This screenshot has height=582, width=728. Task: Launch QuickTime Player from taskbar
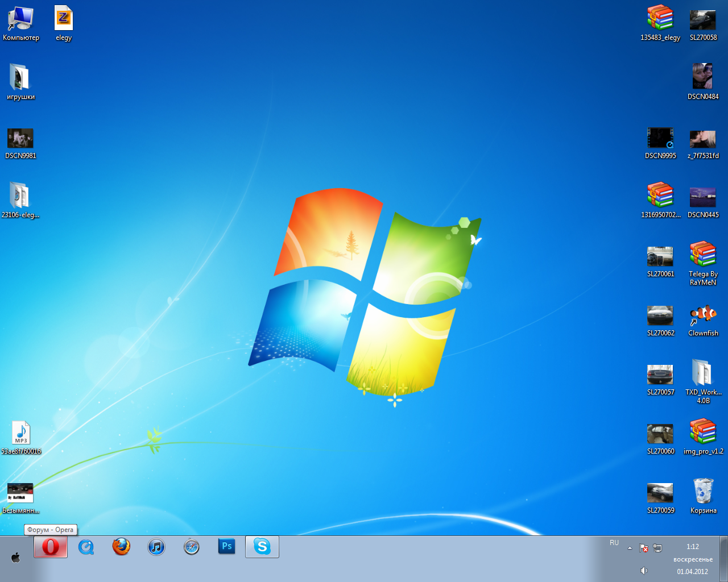(86, 547)
